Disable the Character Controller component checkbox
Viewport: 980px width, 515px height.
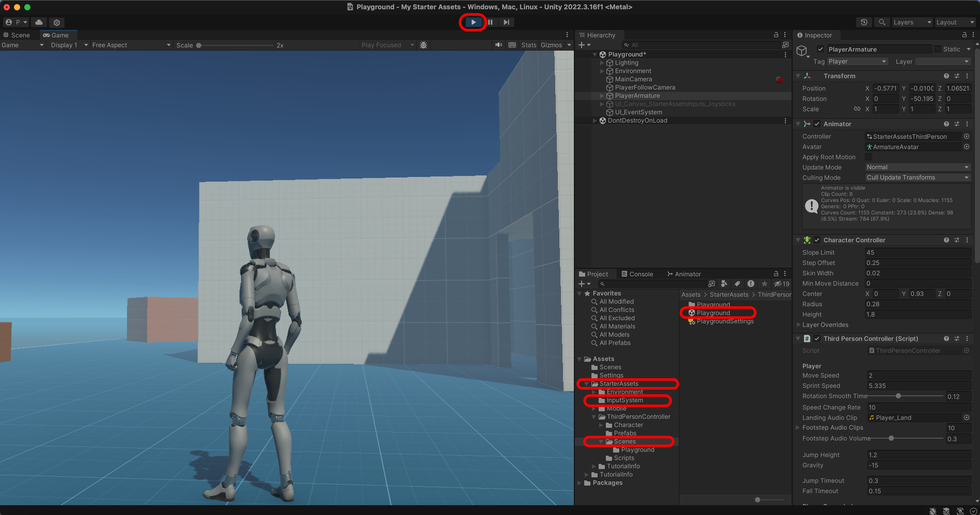(x=817, y=240)
